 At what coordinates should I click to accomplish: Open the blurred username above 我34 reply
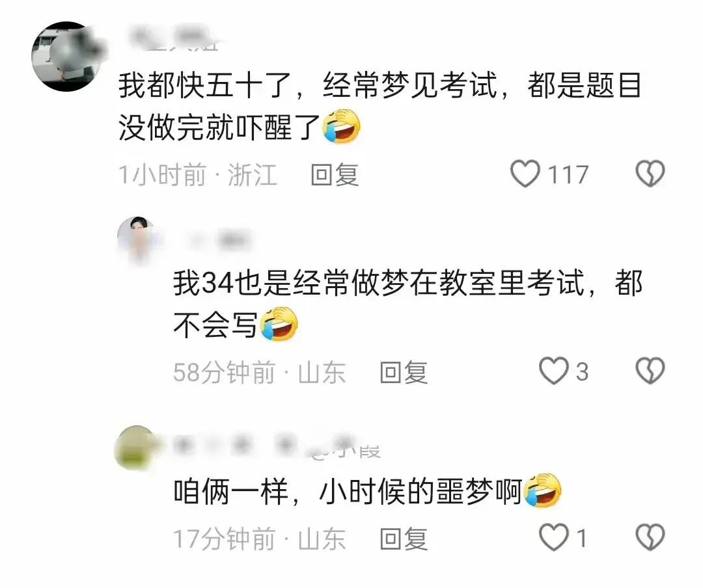coord(217,240)
